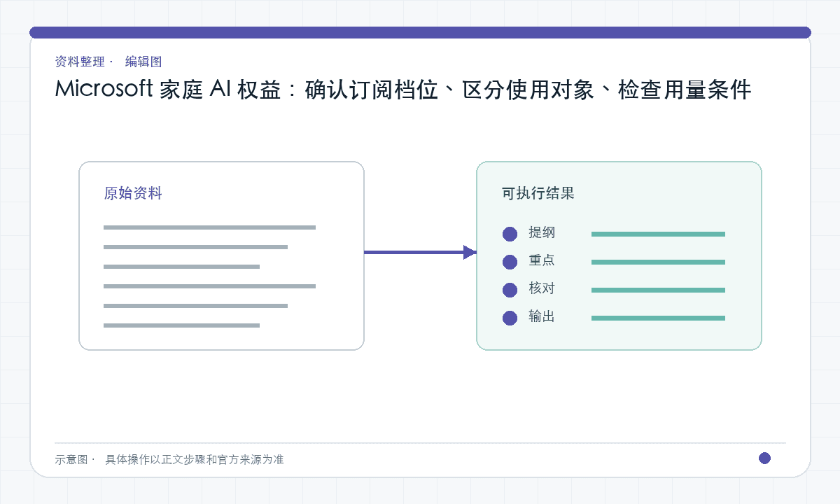840x504 pixels.
Task: Click the footer note 具体操作以正文步骤和官方来源为准
Action: coord(195,460)
